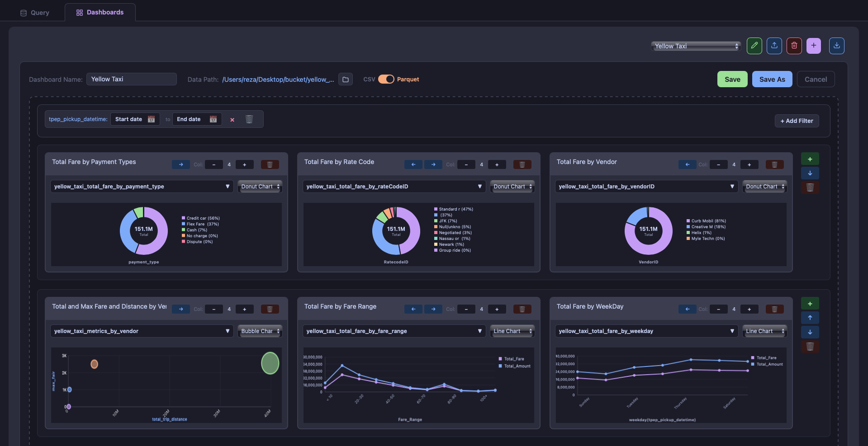Screen dimensions: 868x446
Task: Move Total Fare by Rate Code panel left
Action: pos(413,164)
